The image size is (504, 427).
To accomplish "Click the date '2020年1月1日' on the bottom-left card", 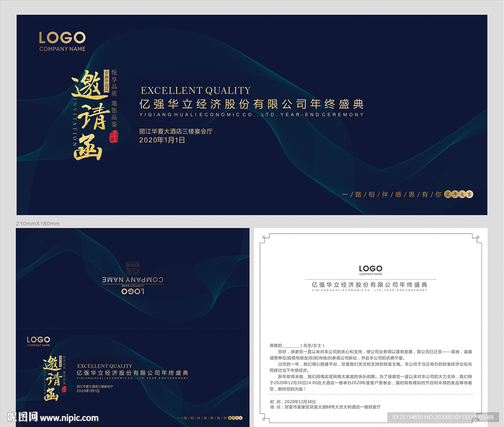I will pos(88,391).
